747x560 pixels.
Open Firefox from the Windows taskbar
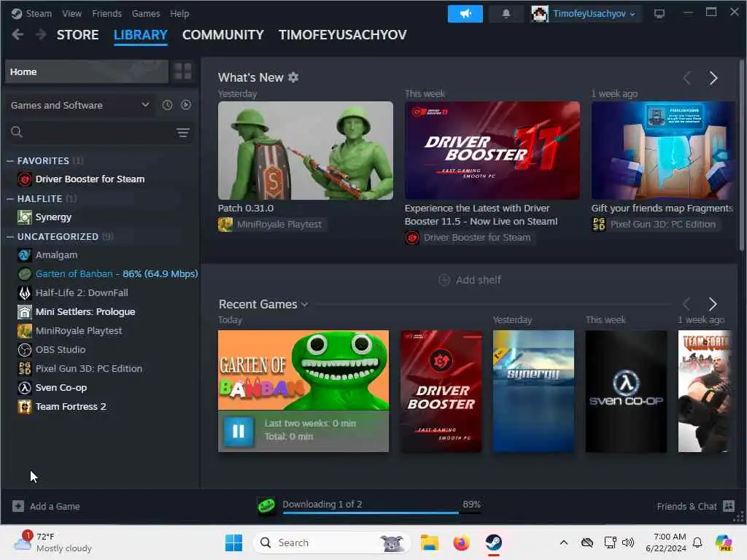point(461,542)
